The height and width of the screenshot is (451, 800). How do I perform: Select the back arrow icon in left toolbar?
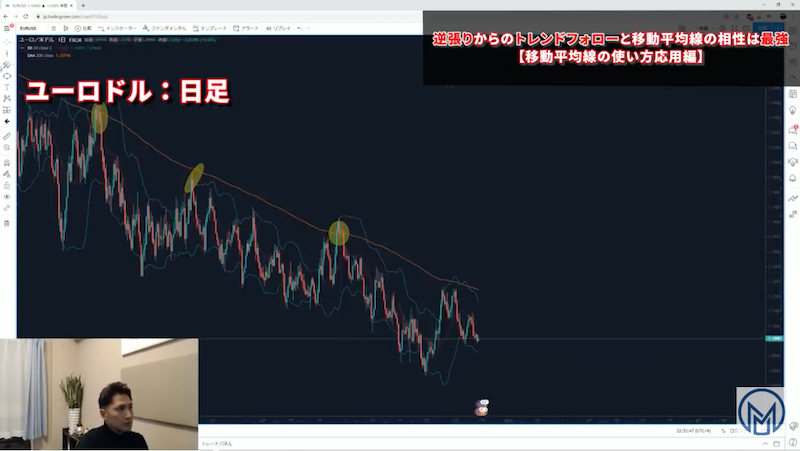(x=7, y=121)
